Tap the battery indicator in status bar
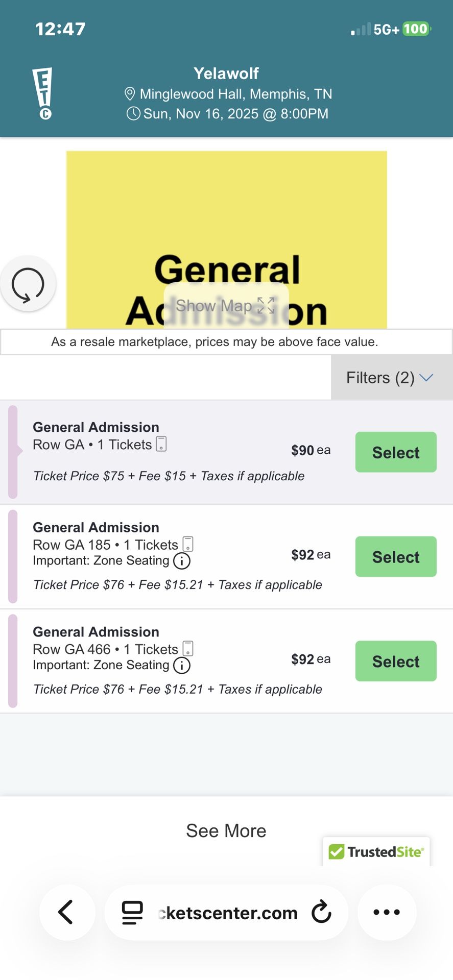The width and height of the screenshot is (453, 980). click(415, 29)
